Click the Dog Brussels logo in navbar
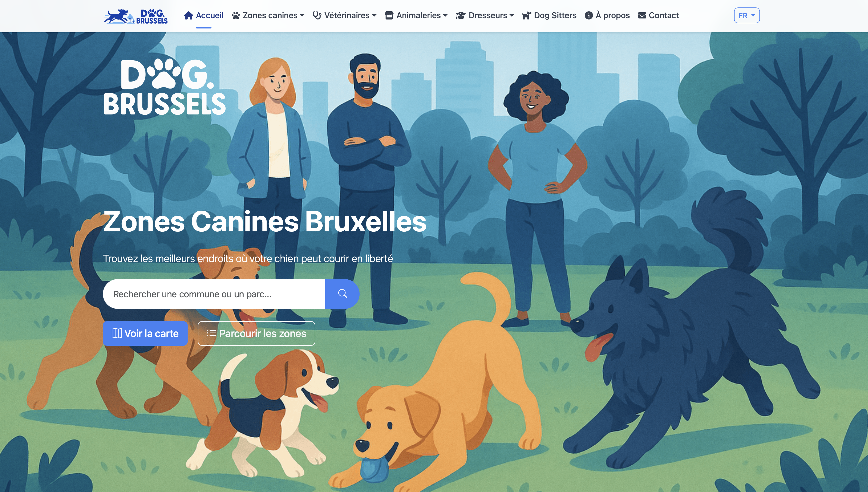868x492 pixels. pyautogui.click(x=136, y=16)
